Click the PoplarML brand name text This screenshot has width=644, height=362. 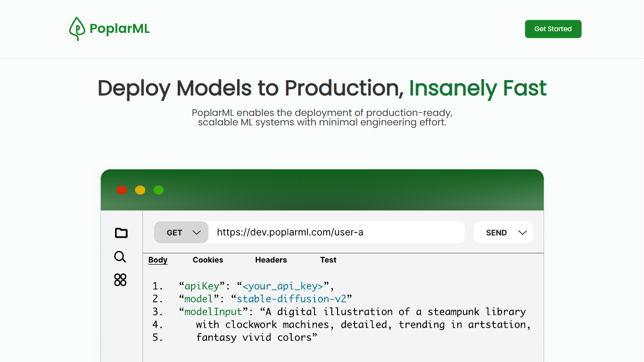click(119, 29)
